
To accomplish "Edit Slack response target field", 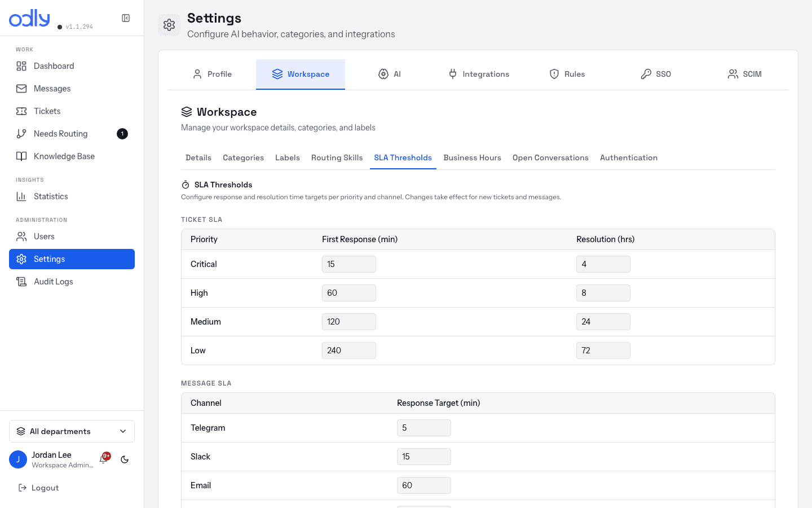I will [424, 457].
